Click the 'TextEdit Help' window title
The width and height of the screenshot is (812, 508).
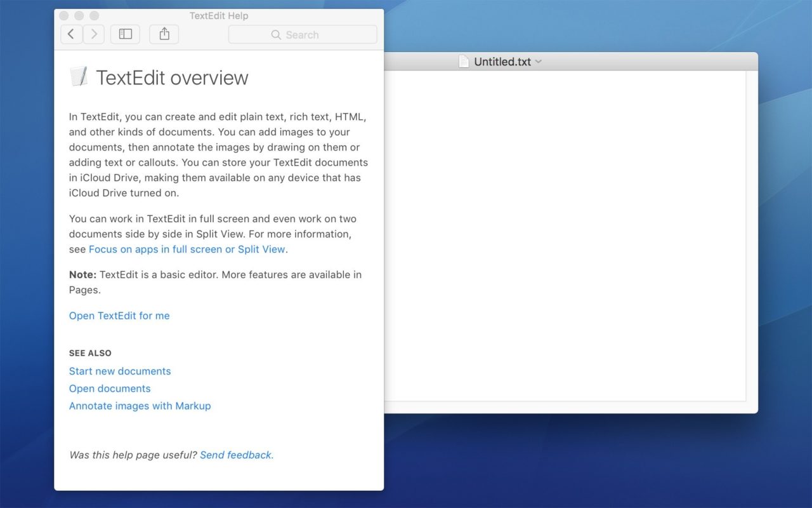click(x=219, y=16)
